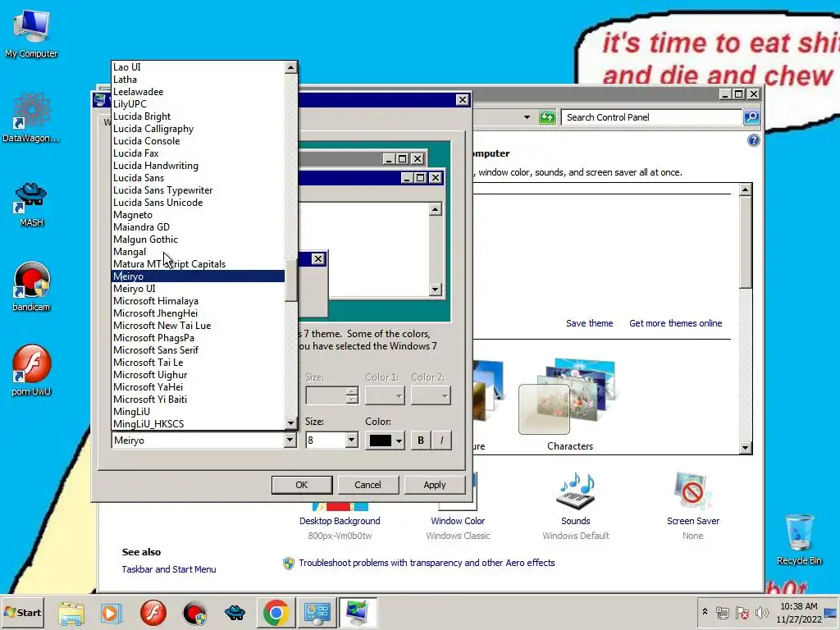The height and width of the screenshot is (630, 840).
Task: Click the Start button
Action: [22, 612]
